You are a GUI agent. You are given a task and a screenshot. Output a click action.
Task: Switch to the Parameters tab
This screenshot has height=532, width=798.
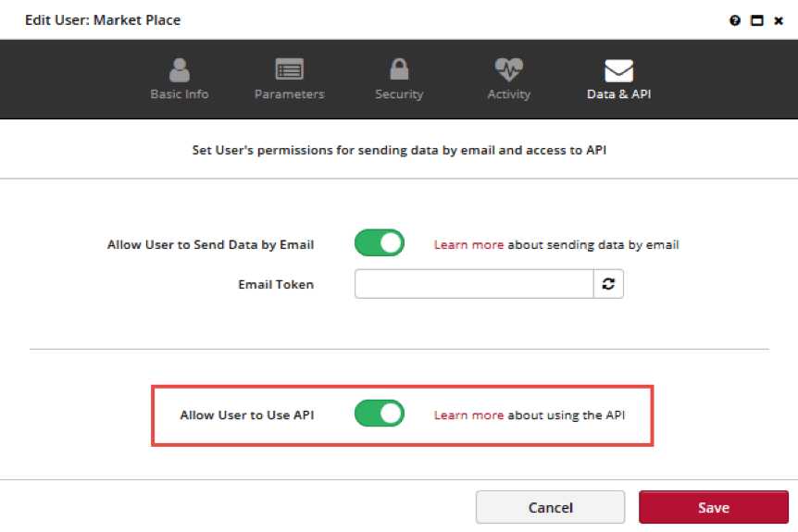point(289,80)
